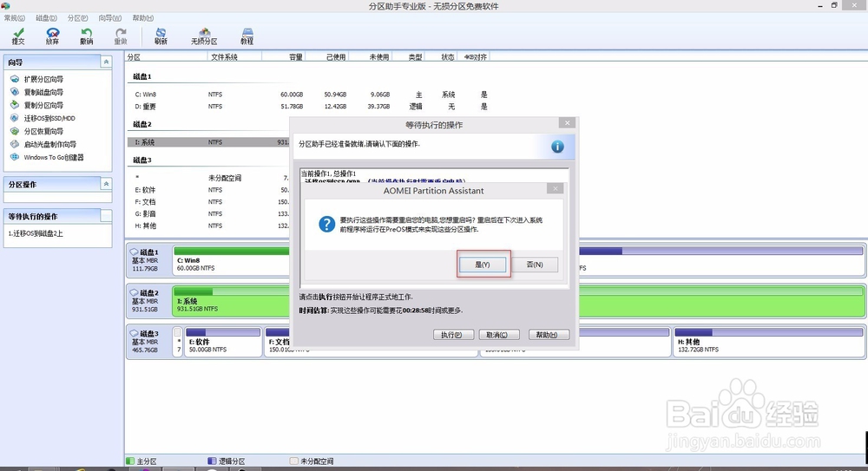
Task: Open the 帮助(H) menu
Action: click(143, 18)
